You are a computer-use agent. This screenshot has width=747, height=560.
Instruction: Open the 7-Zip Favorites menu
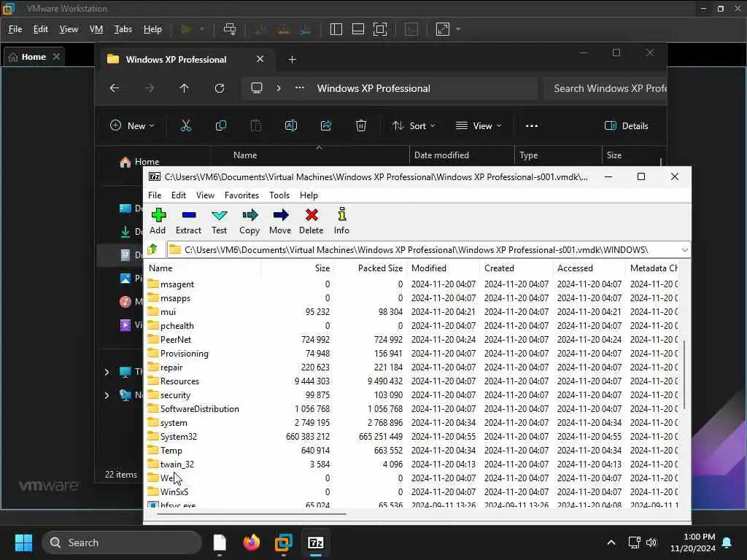[241, 195]
